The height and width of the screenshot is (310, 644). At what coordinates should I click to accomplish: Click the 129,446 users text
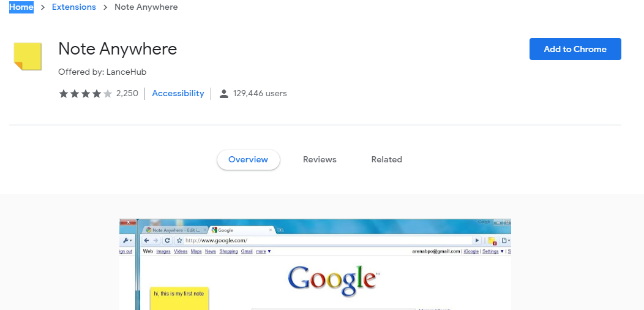(x=260, y=93)
